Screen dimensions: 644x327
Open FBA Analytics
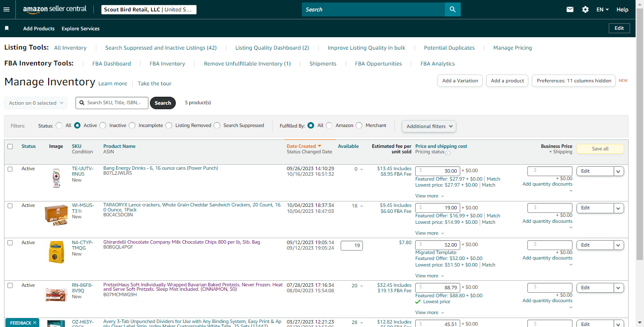click(437, 64)
